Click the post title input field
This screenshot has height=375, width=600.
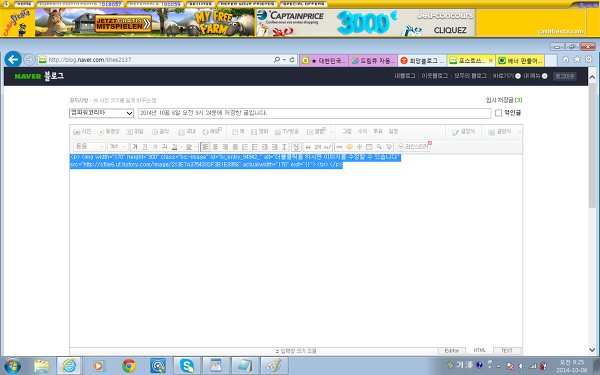[x=314, y=113]
